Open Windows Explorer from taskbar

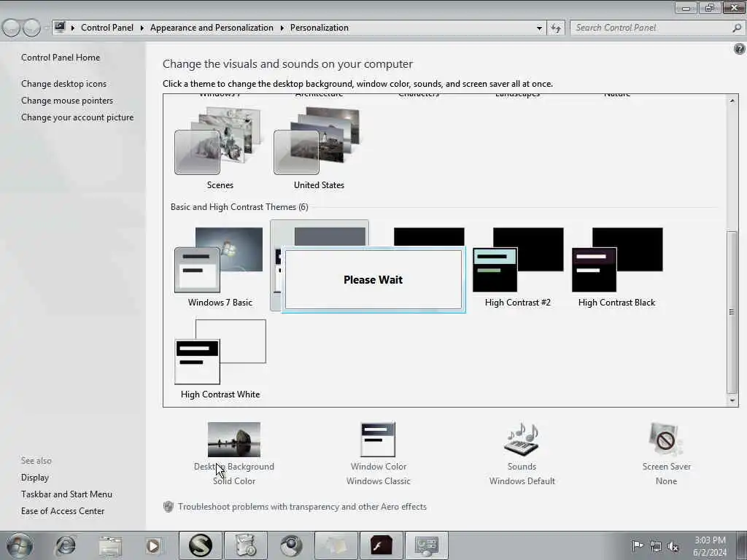pyautogui.click(x=110, y=546)
